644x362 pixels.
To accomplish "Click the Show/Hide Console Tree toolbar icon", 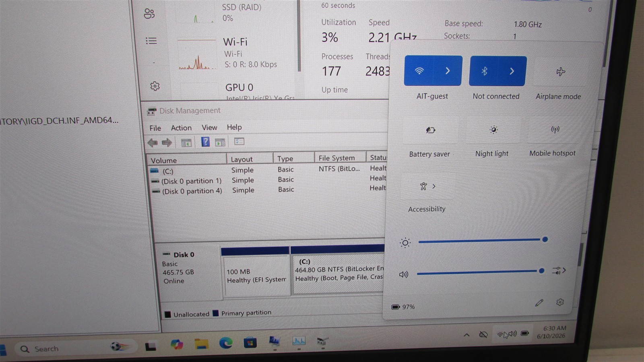I will (x=186, y=142).
